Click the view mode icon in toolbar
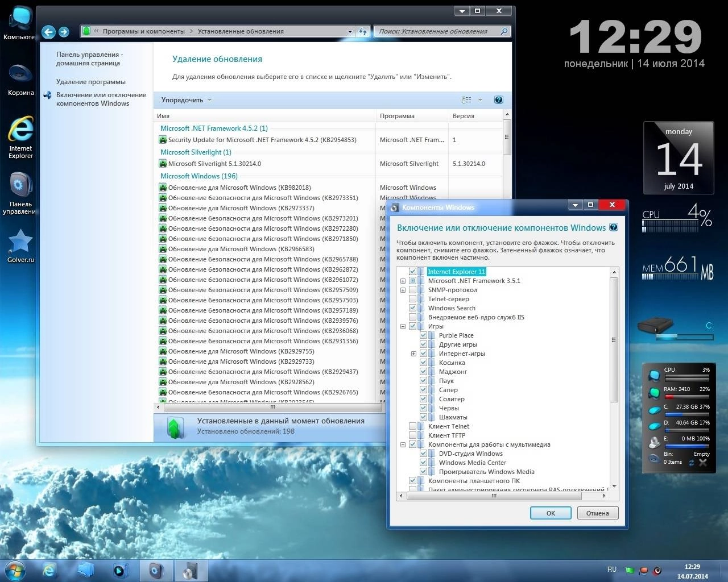 click(467, 100)
